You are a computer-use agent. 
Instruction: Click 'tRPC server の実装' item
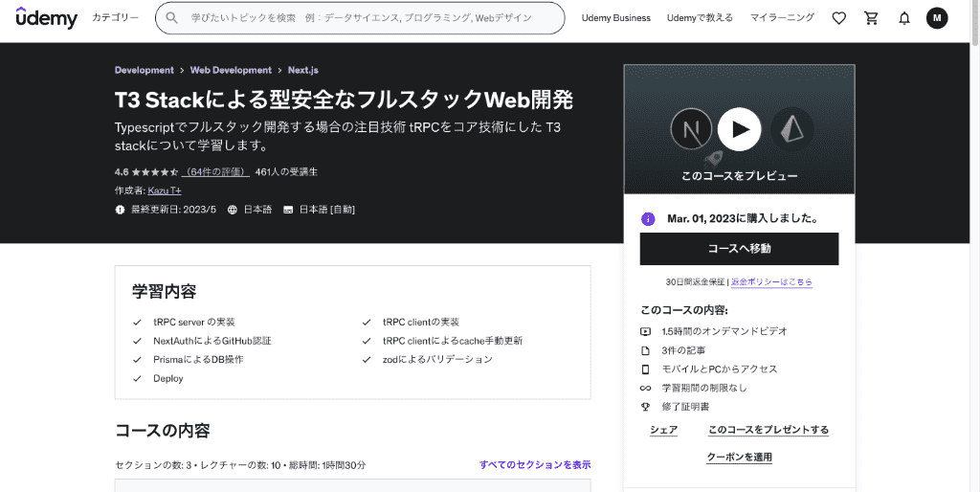pyautogui.click(x=194, y=323)
